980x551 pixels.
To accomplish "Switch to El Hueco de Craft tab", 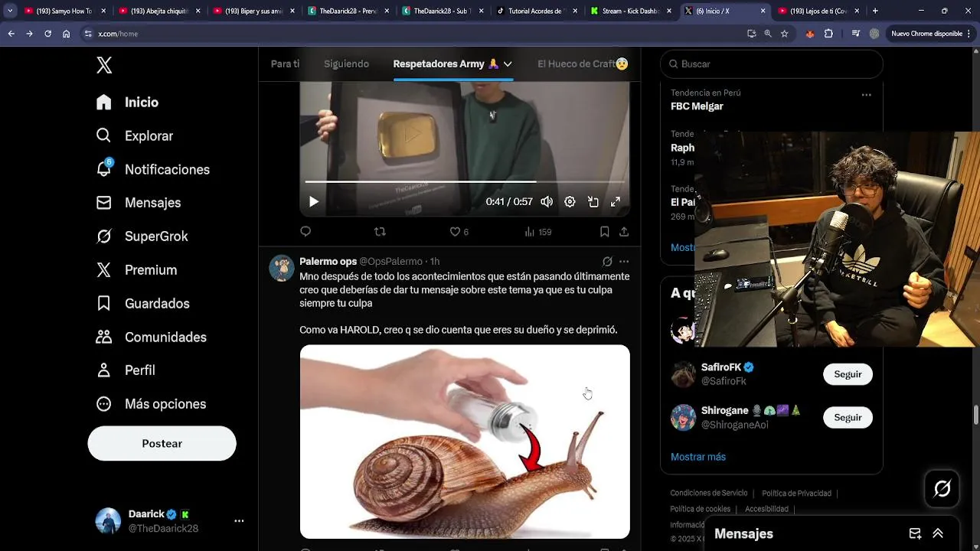I will (583, 64).
